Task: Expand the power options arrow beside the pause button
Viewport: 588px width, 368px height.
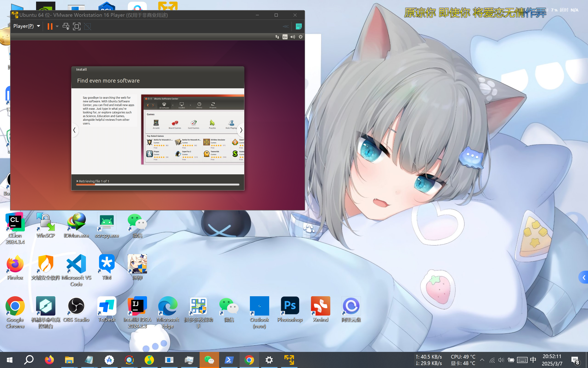Action: click(57, 26)
